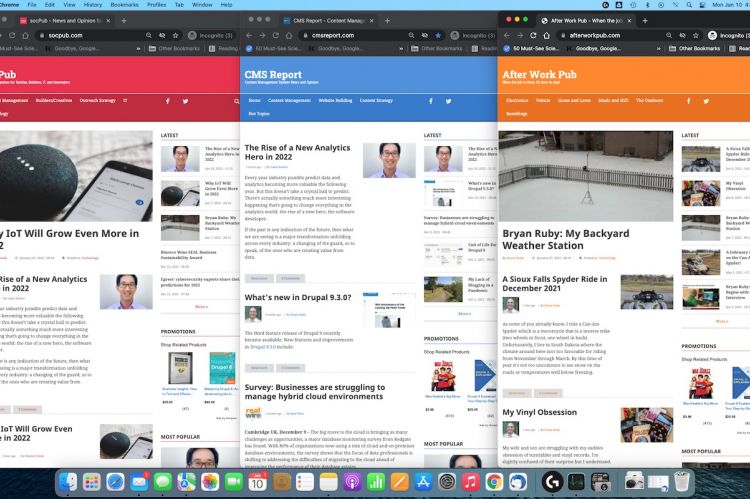Open smart speaker hero image on socPub
The width and height of the screenshot is (750, 499).
click(x=76, y=177)
